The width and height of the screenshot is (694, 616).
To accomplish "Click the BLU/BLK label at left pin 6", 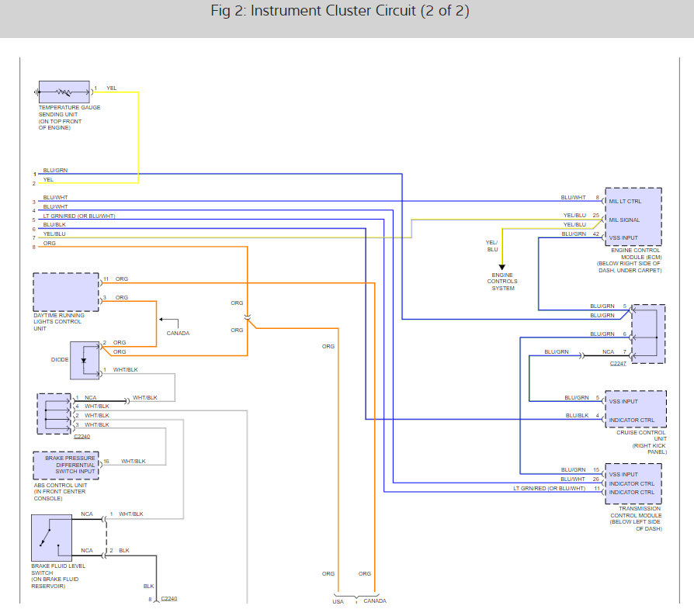I will coord(54,225).
